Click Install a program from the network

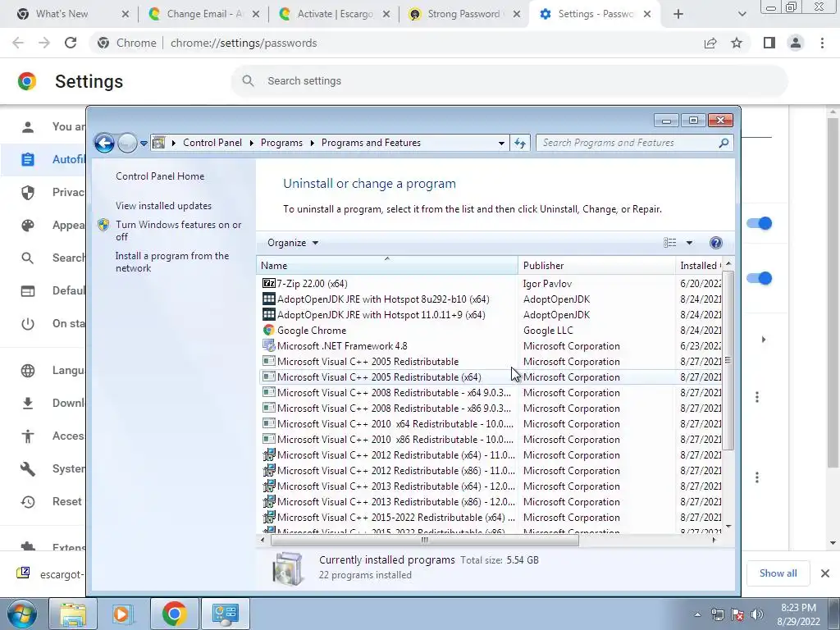[172, 262]
